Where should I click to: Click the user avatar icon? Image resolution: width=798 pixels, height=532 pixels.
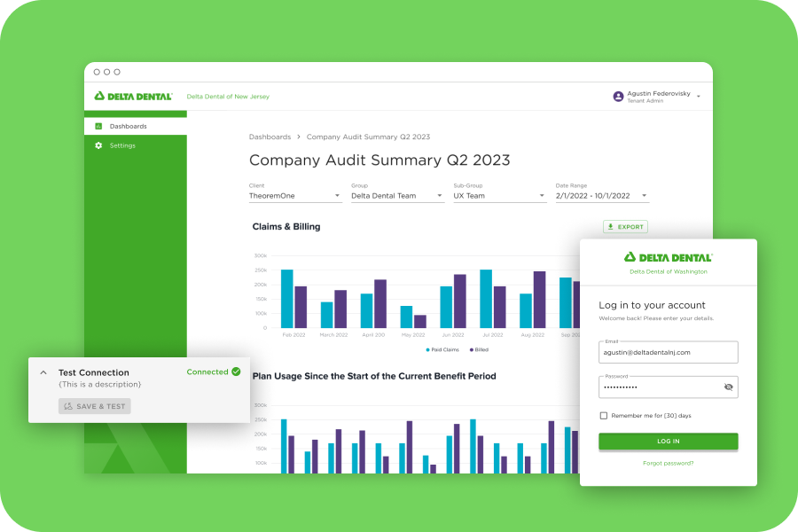pyautogui.click(x=618, y=96)
